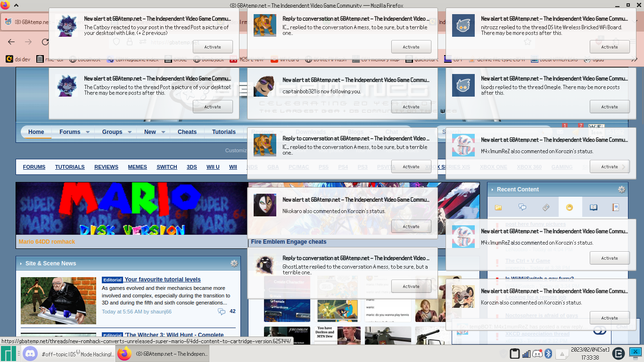The width and height of the screenshot is (644, 362).
Task: Click the Firefox icon in the taskbar
Action: tap(124, 354)
